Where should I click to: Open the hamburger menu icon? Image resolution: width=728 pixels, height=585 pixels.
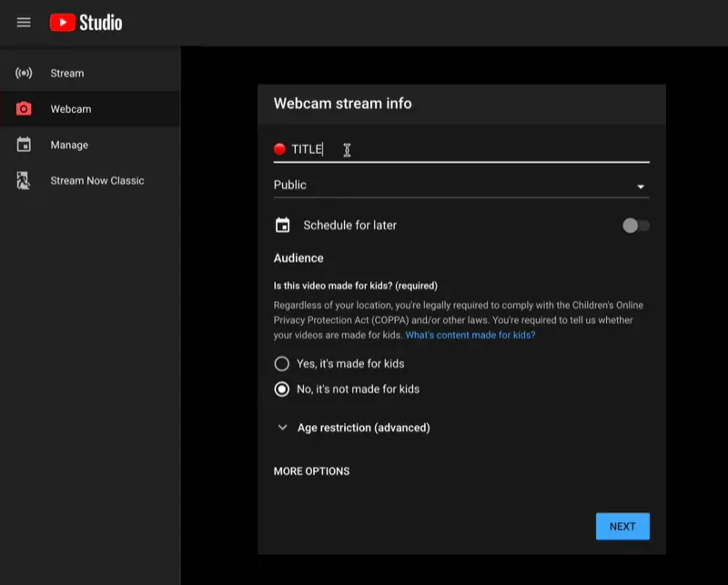(x=24, y=23)
